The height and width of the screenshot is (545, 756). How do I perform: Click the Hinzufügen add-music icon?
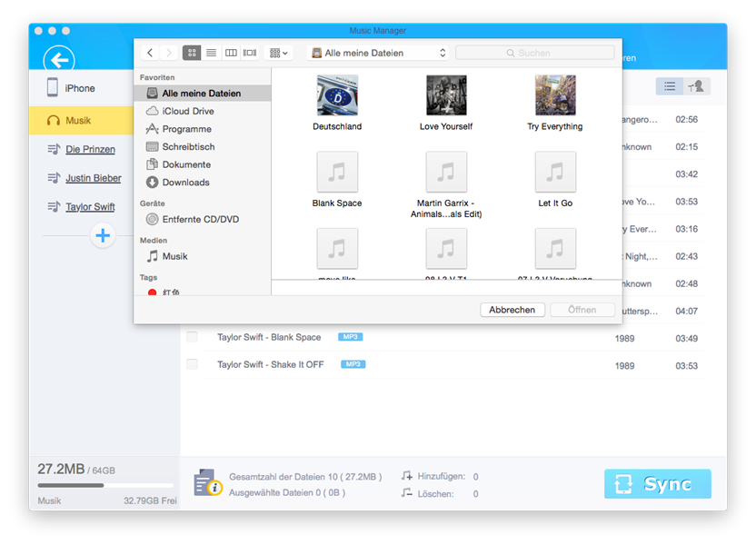tap(406, 476)
